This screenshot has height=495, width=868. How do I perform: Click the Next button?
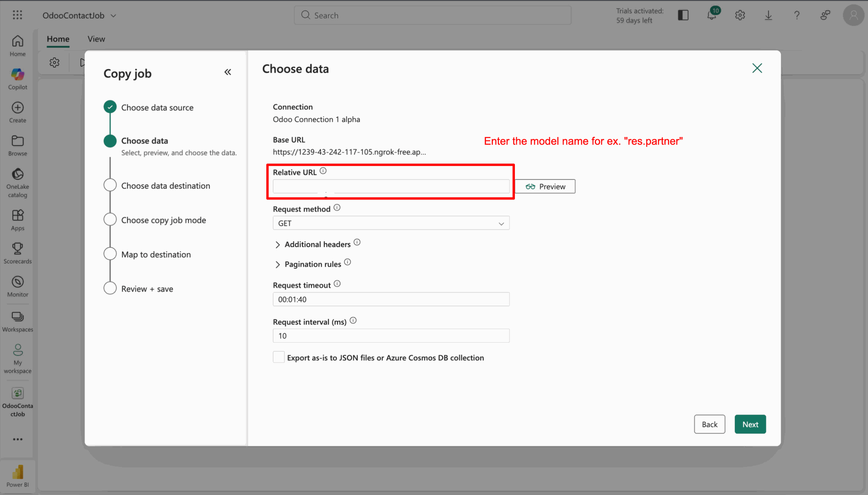click(750, 424)
